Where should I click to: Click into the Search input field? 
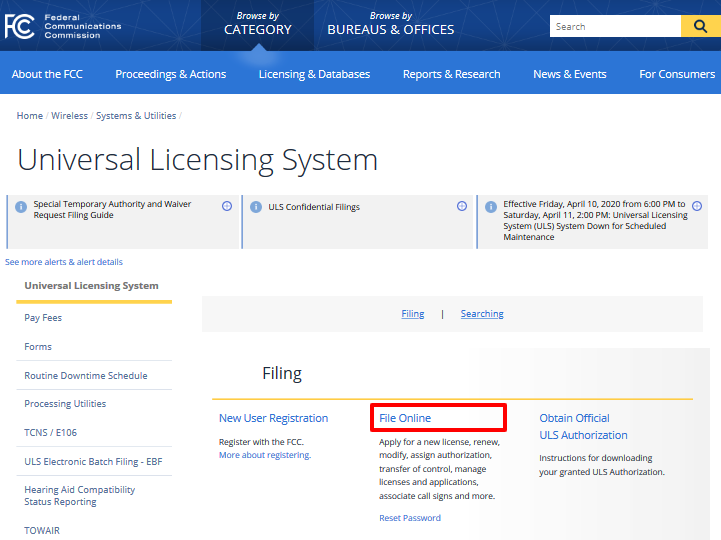615,26
